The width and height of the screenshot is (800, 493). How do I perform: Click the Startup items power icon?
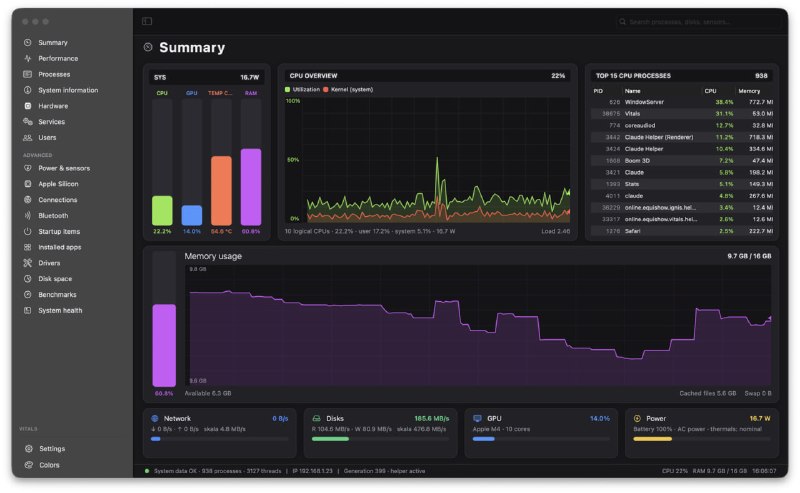point(28,231)
